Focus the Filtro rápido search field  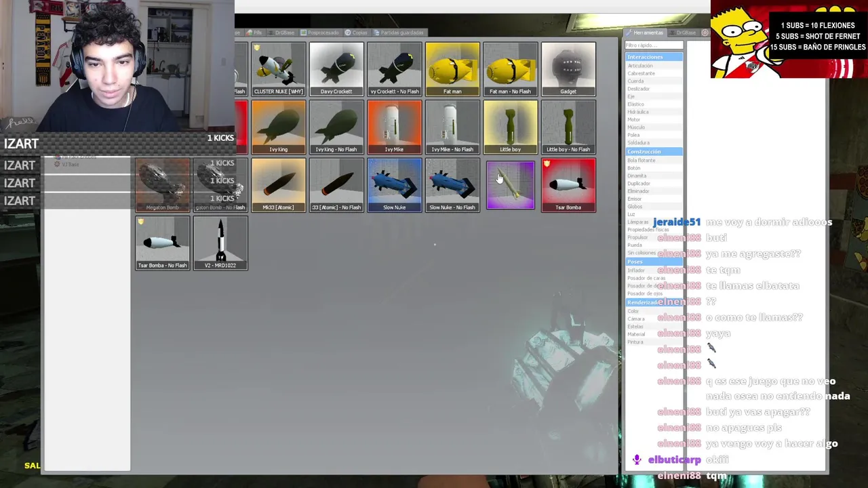pos(654,45)
